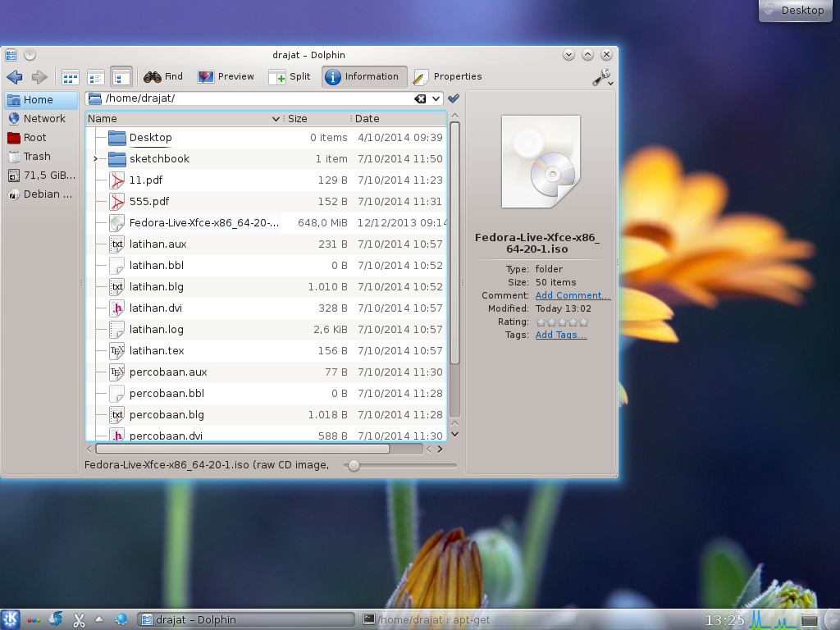Image resolution: width=840 pixels, height=630 pixels.
Task: Expand the sketchbook folder tree
Action: (x=95, y=158)
